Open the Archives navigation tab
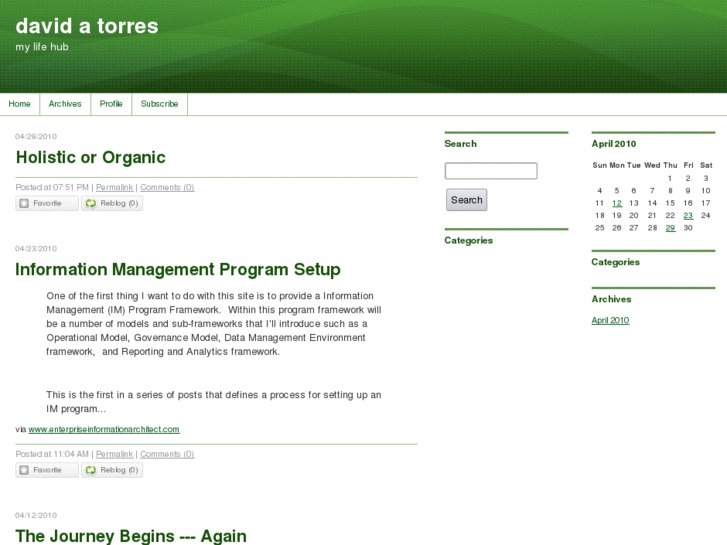The width and height of the screenshot is (727, 545). click(x=65, y=104)
